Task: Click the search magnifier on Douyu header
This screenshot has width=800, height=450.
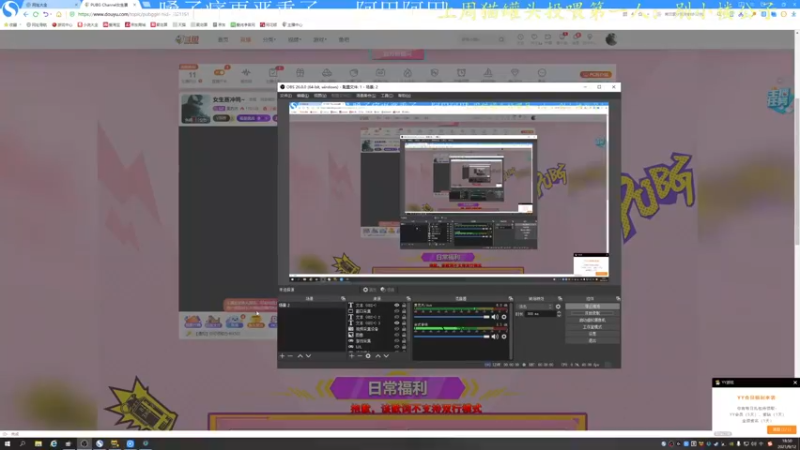Action: (x=502, y=39)
